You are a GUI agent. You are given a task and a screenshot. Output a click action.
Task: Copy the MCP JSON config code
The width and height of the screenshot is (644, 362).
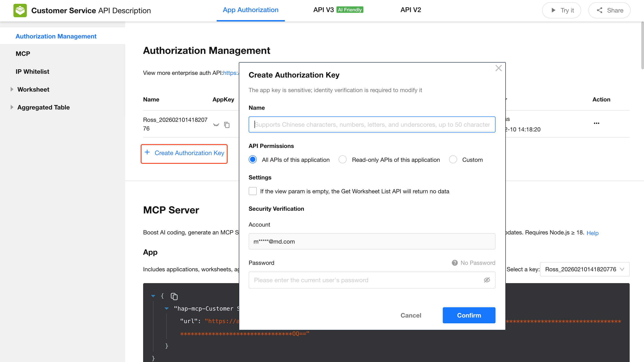(174, 296)
